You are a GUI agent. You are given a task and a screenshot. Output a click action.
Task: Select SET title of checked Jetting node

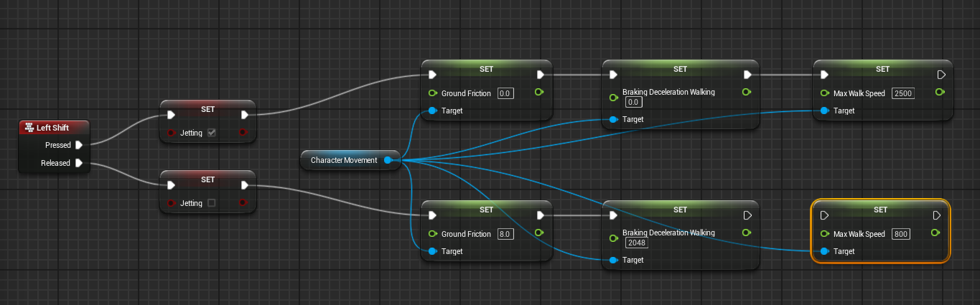[207, 109]
